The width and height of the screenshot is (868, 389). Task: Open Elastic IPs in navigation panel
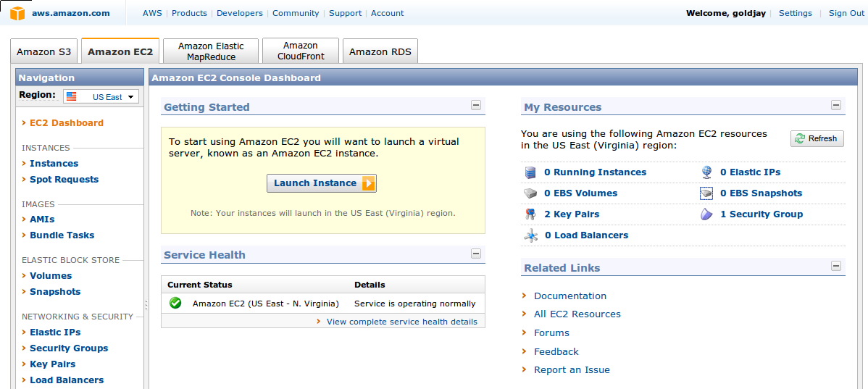click(55, 332)
